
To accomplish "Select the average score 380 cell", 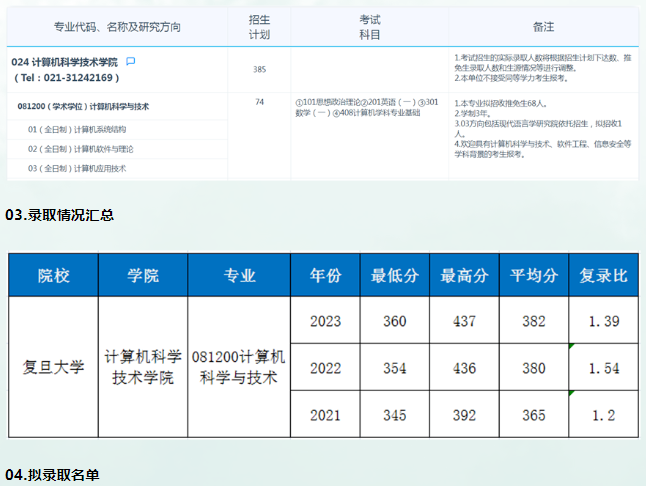I will [x=534, y=367].
